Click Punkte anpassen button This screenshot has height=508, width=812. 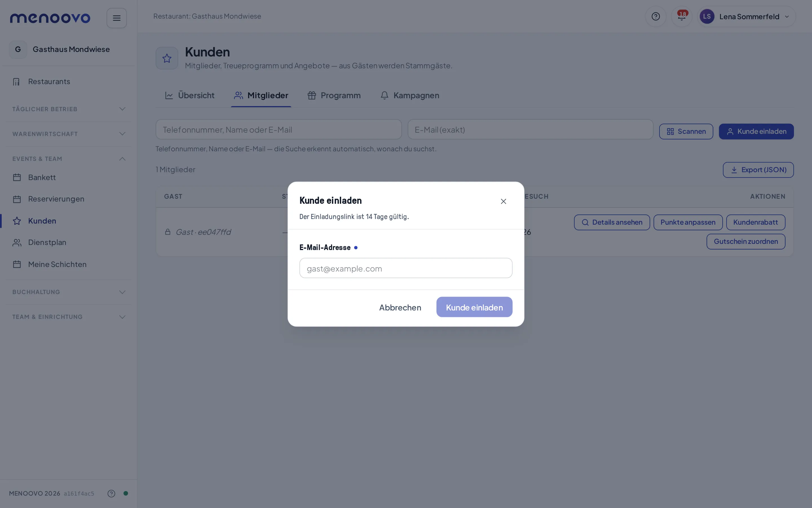click(x=688, y=222)
